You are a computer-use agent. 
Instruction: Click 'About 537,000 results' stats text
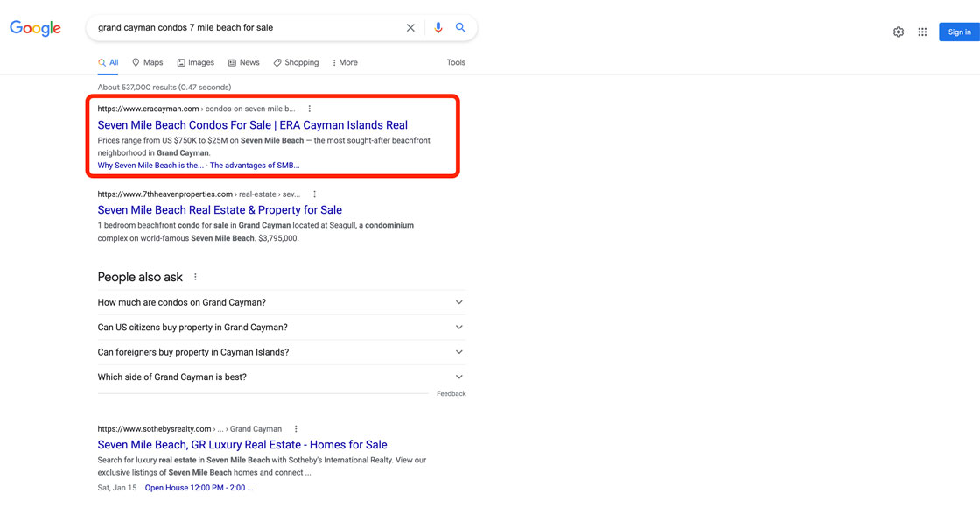(164, 88)
